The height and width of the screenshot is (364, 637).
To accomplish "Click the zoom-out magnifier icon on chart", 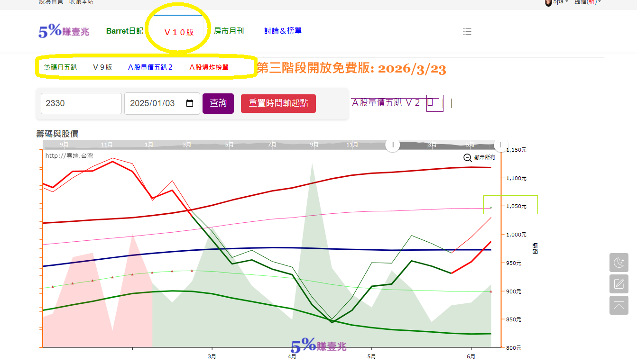I will tap(467, 157).
